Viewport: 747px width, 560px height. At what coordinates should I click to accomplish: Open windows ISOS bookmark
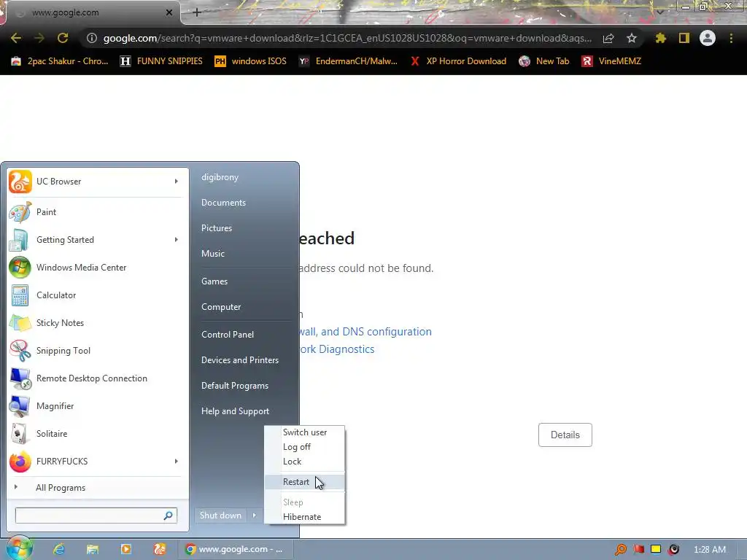point(251,61)
